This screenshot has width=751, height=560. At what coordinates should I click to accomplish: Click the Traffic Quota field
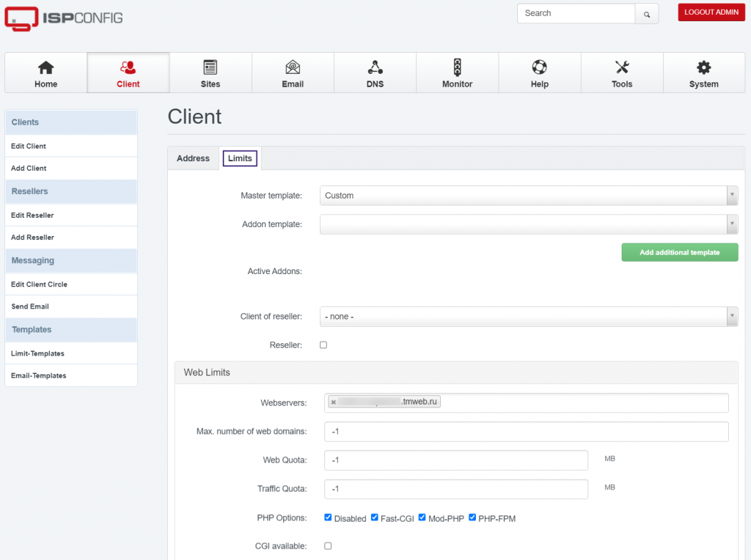pyautogui.click(x=456, y=489)
